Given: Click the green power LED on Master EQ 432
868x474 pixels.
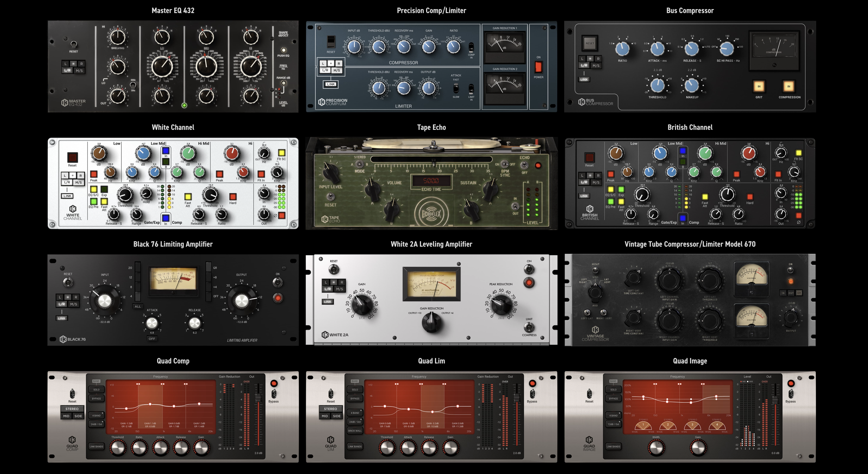Looking at the screenshot, I should pos(184,106).
